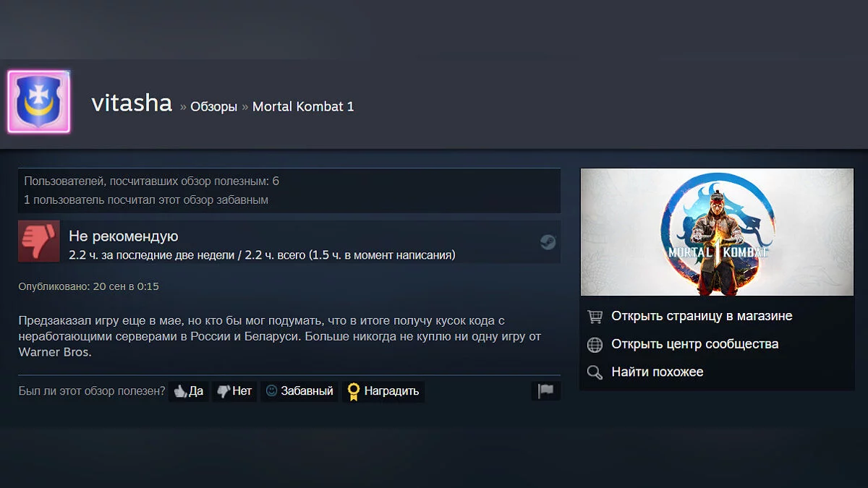This screenshot has width=868, height=488.
Task: Vote Нет on this review
Action: pos(234,391)
